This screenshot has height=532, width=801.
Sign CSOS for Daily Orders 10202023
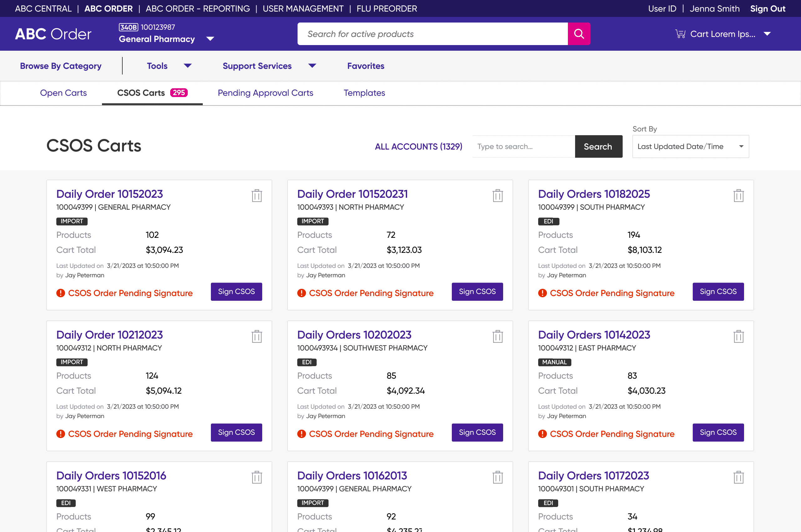pyautogui.click(x=477, y=432)
